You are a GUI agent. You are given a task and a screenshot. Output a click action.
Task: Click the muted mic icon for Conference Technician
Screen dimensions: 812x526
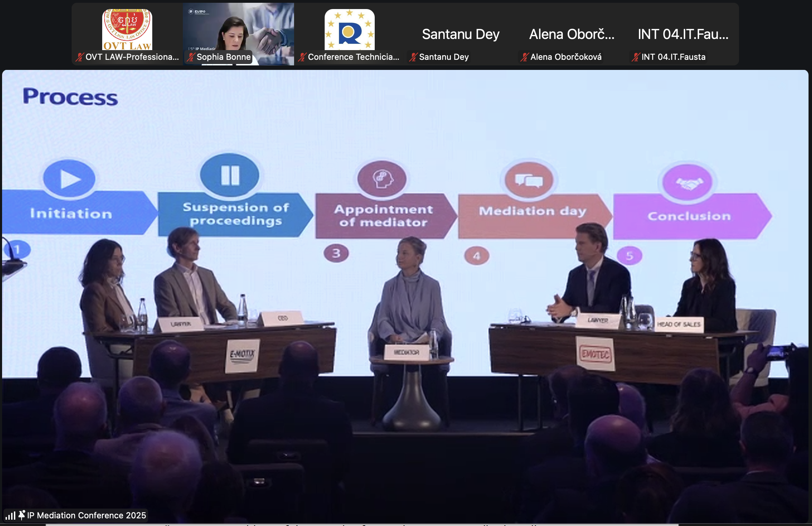[302, 57]
